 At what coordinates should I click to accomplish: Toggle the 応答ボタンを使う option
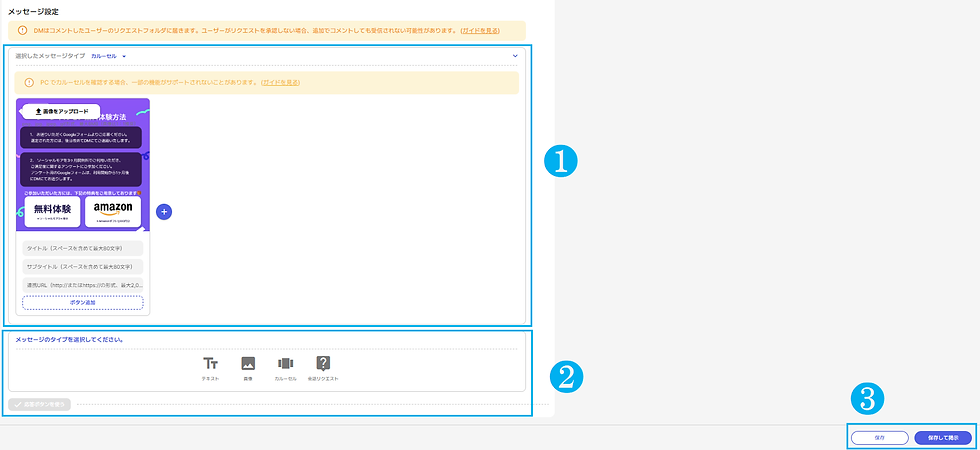40,404
